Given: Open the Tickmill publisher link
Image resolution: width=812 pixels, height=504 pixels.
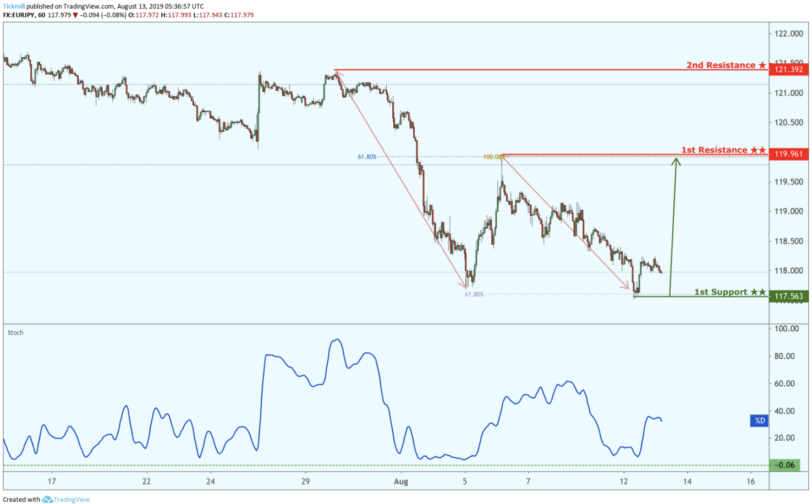Looking at the screenshot, I should coord(14,7).
